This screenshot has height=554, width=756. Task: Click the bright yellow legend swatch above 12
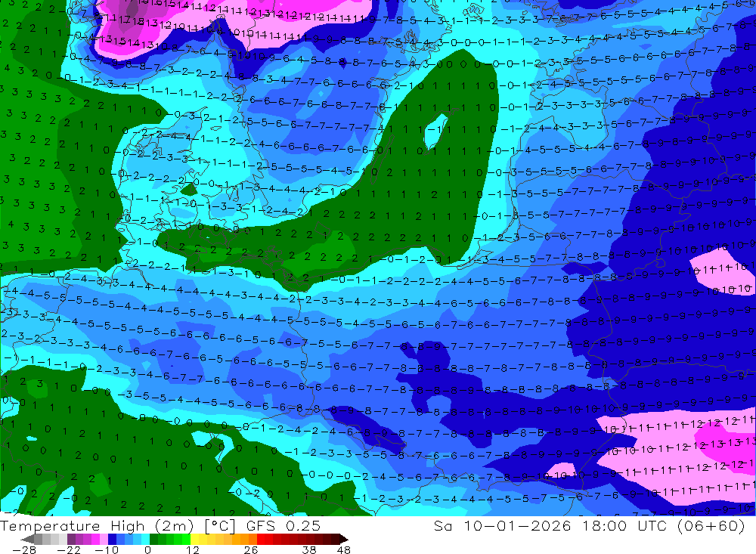(194, 539)
